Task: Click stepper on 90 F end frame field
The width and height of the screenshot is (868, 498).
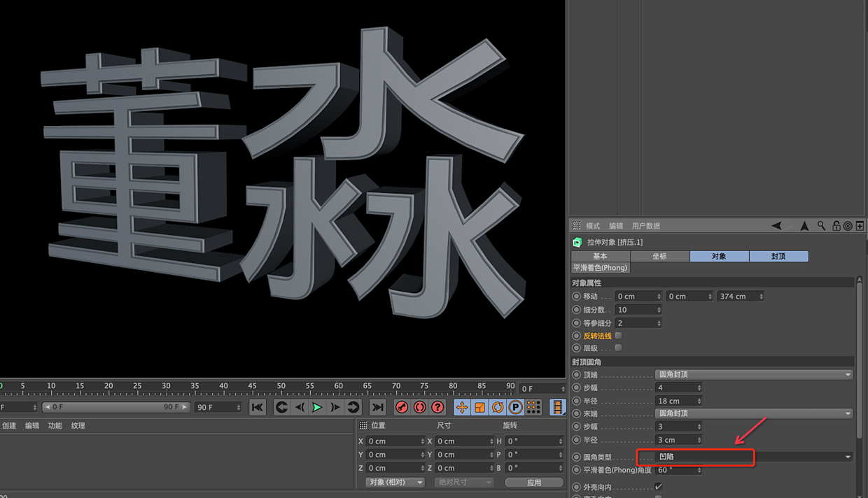Action: (x=238, y=407)
